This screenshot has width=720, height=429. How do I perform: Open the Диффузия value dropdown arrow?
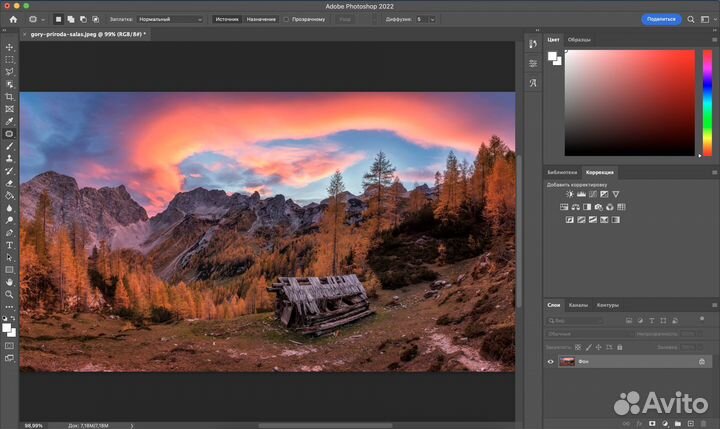point(432,19)
